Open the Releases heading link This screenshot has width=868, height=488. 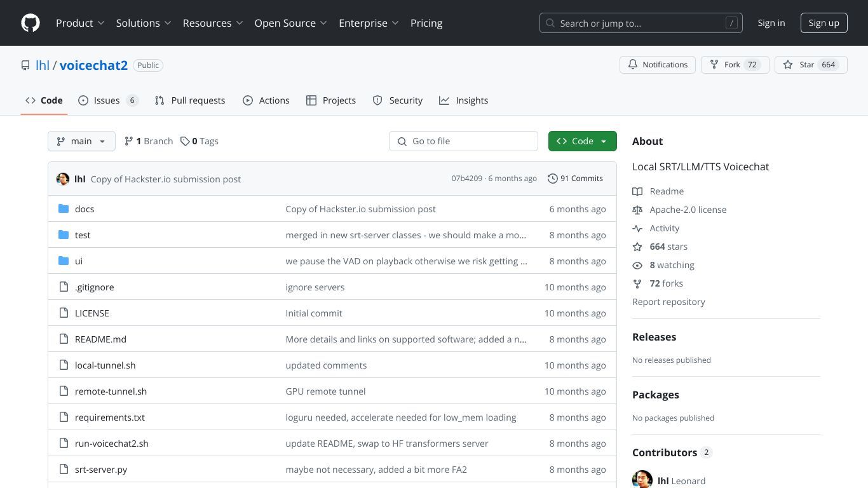654,337
